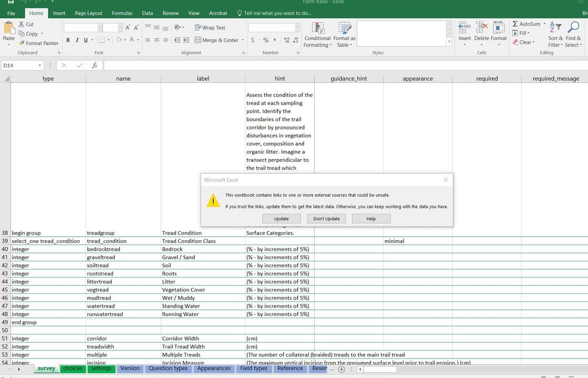Click the Cut scissors icon

[x=22, y=24]
